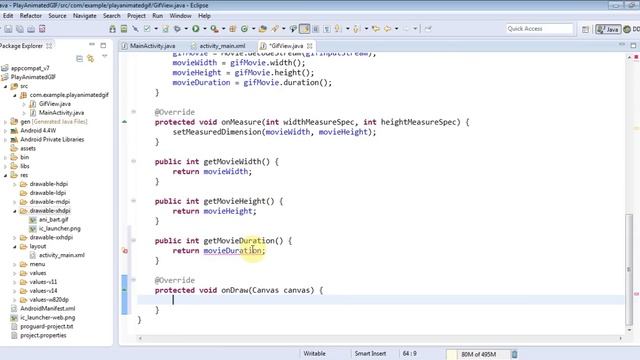Toggle Mark Occurrences in toolbar
The height and width of the screenshot is (360, 640).
pyautogui.click(x=304, y=29)
